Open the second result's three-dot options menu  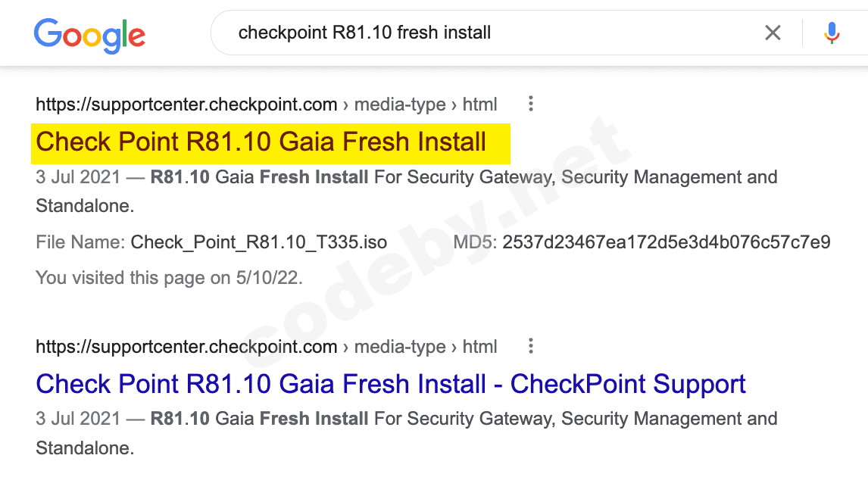(531, 346)
